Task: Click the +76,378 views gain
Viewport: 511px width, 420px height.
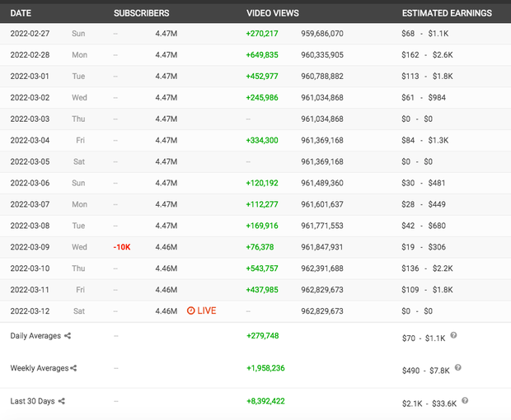Action: coord(260,247)
